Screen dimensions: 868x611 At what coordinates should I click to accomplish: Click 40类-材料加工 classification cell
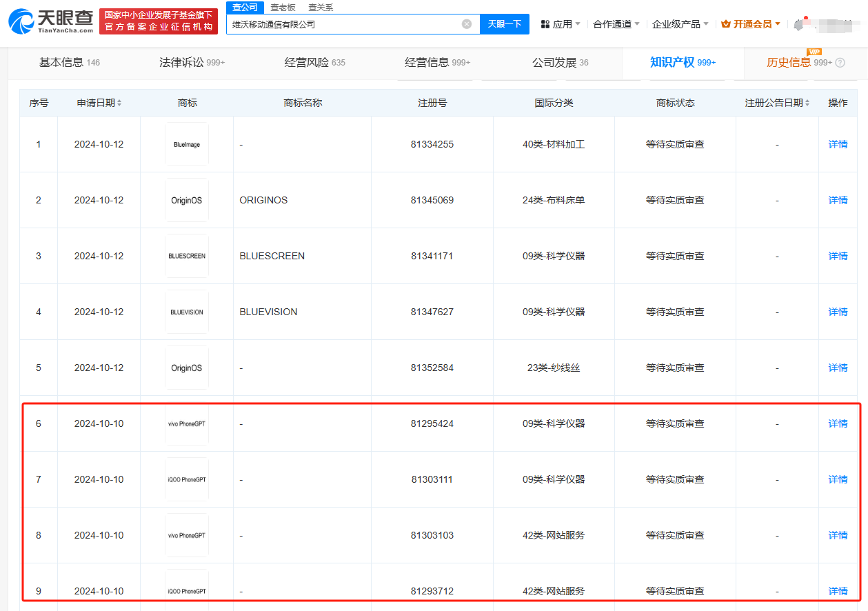554,144
